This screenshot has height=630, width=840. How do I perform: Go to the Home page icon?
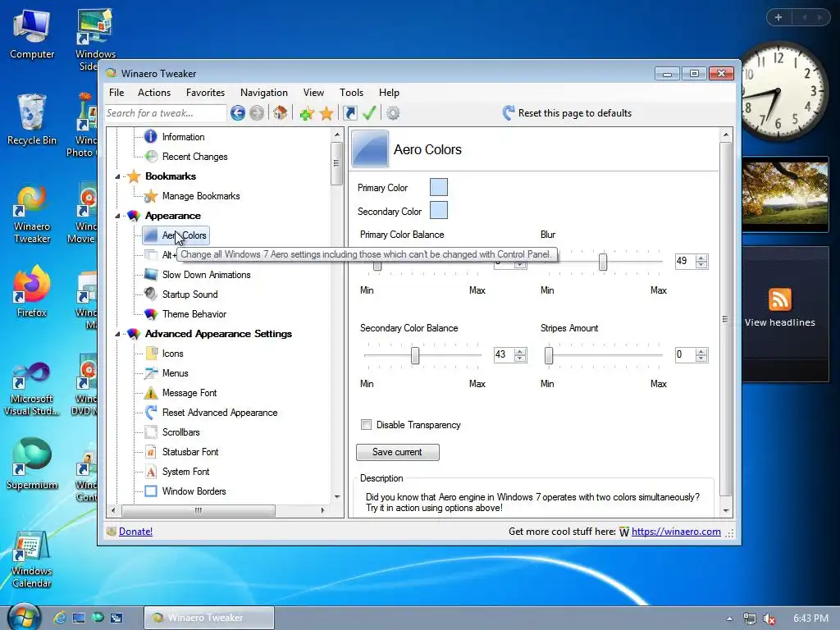(x=281, y=113)
